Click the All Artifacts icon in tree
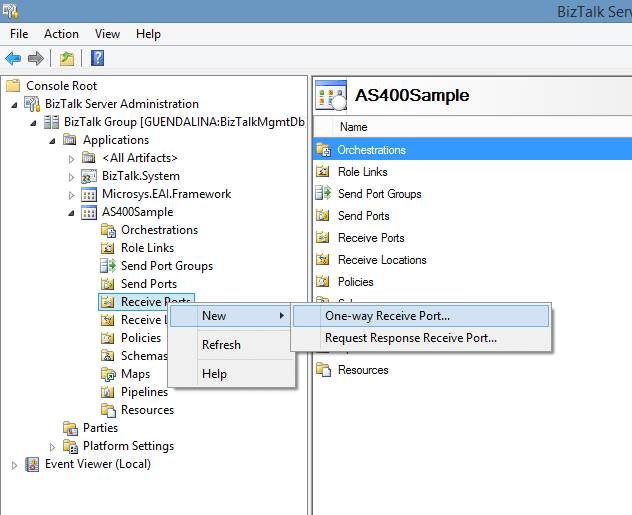The height and width of the screenshot is (515, 632). point(88,158)
